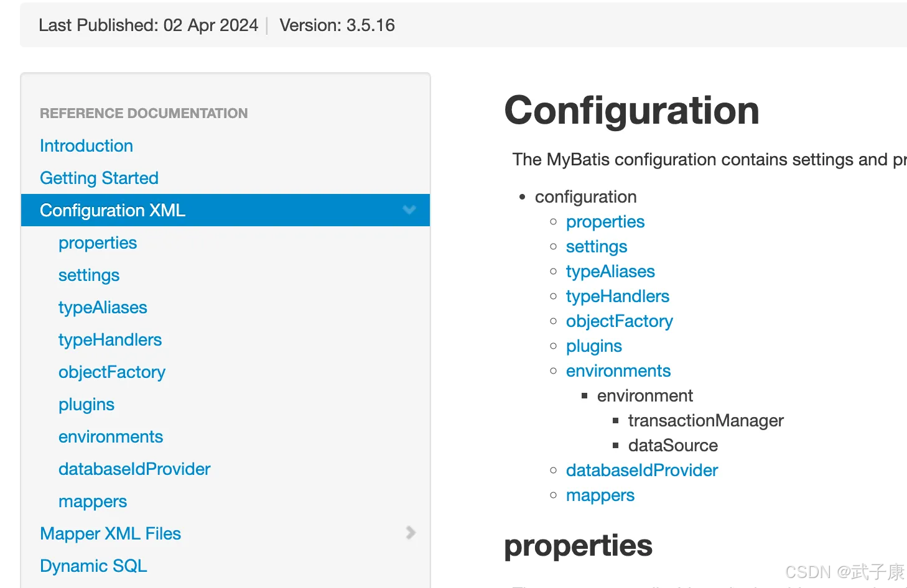Go to plugins in the sidebar
This screenshot has width=907, height=588.
tap(86, 405)
